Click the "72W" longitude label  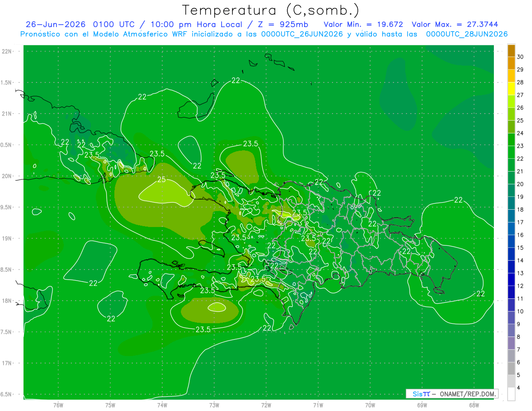pos(266,405)
